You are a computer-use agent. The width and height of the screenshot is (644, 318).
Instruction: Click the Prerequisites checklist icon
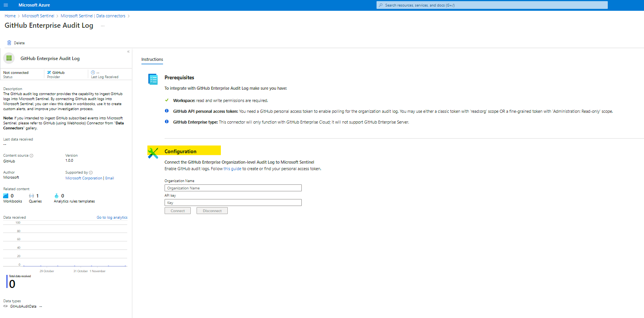click(153, 79)
